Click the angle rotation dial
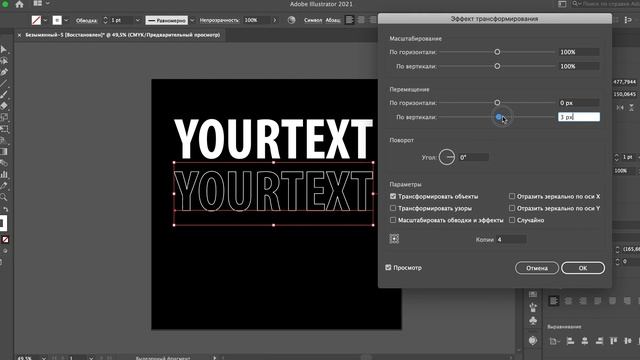 coord(447,157)
